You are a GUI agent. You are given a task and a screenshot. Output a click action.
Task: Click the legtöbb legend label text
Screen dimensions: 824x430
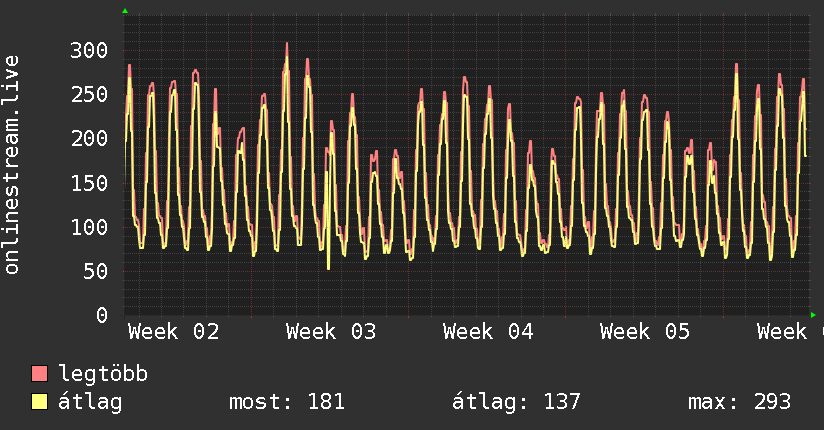[104, 375]
